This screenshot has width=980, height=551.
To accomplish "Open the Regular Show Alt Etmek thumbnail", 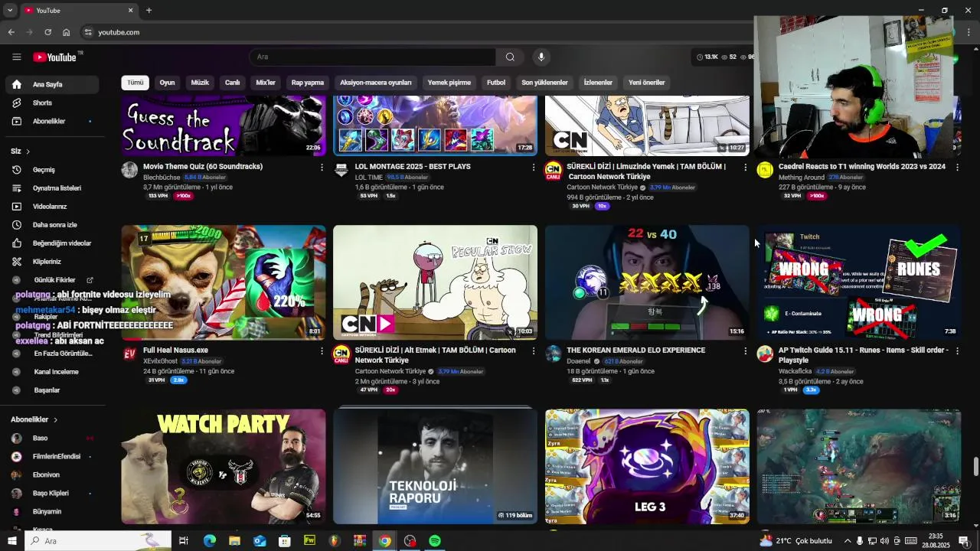I will [x=435, y=282].
